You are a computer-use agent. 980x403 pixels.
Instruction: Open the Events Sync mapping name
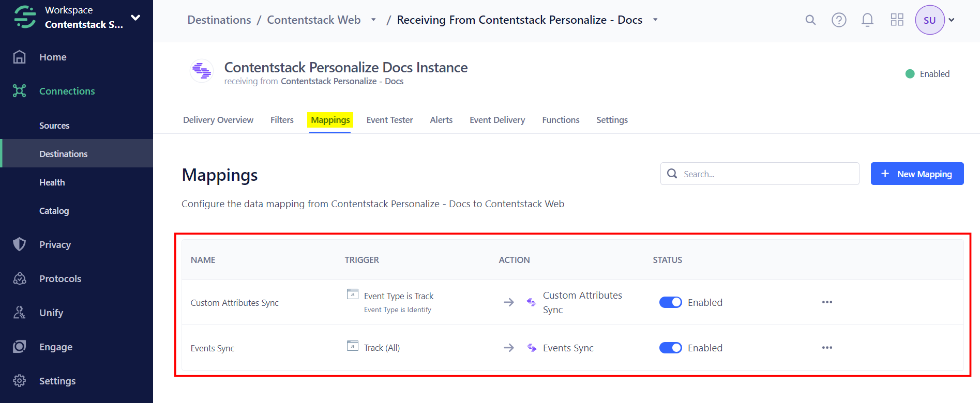tap(213, 348)
